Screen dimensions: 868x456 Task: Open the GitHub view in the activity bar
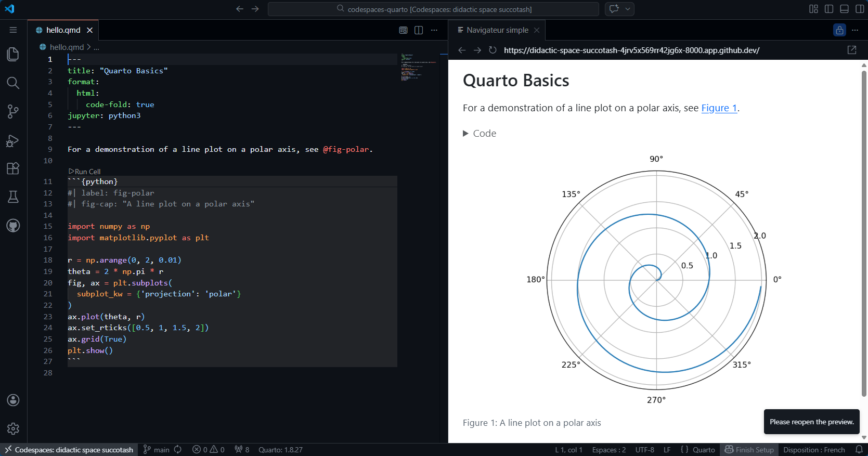(x=13, y=225)
